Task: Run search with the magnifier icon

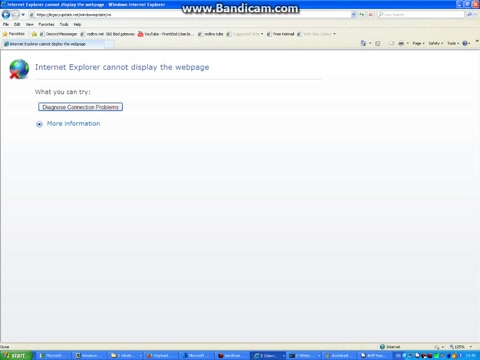Action: [x=469, y=15]
